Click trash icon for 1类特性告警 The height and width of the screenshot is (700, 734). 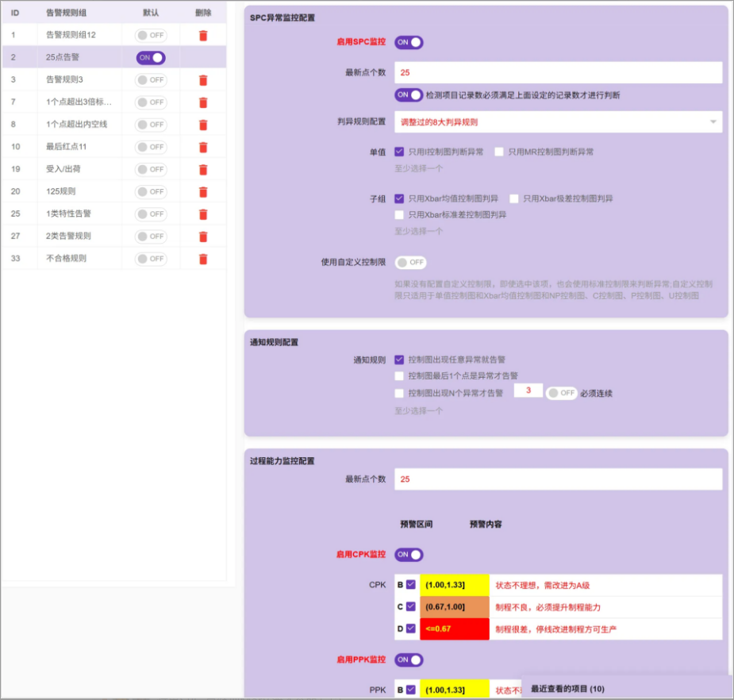203,214
